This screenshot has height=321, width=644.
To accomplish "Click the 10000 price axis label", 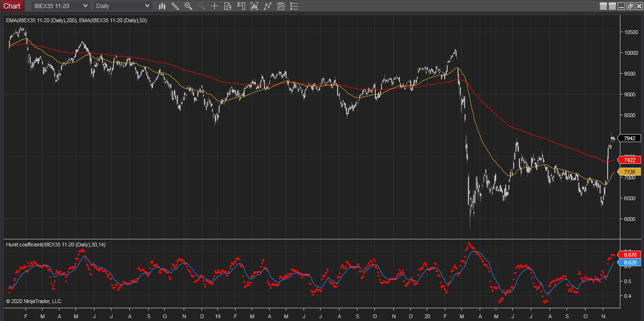I will coord(632,53).
